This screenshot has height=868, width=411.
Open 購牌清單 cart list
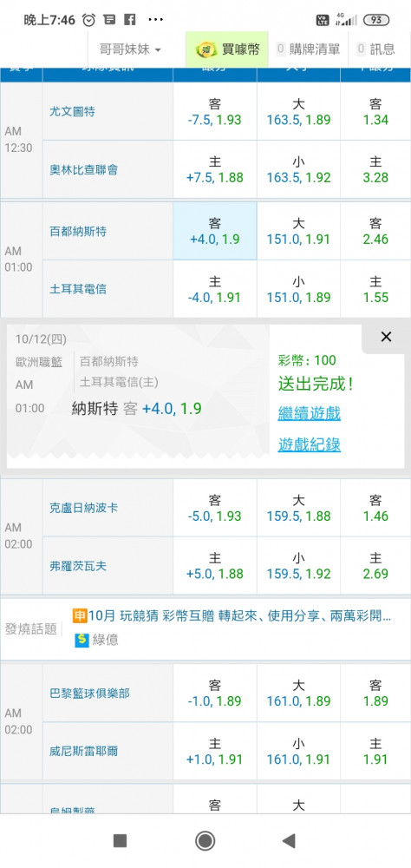[x=308, y=49]
